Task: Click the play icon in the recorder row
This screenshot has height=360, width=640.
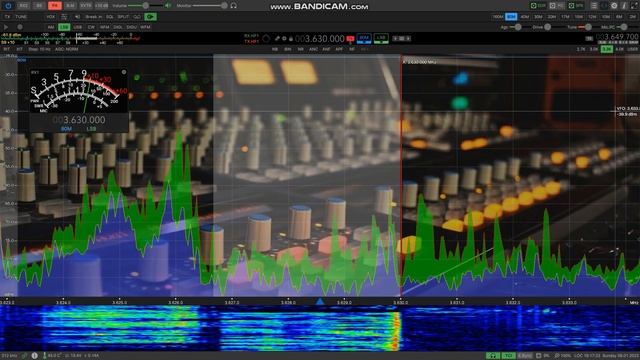Action: pyautogui.click(x=6, y=27)
